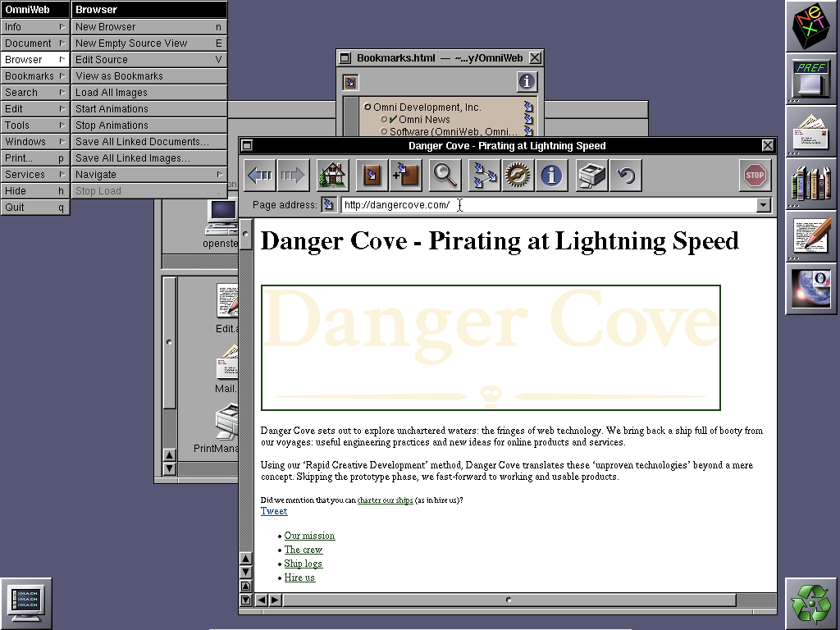The image size is (840, 630).
Task: Follow the link arrow beside Omni Development, Inc.
Action: (x=528, y=107)
